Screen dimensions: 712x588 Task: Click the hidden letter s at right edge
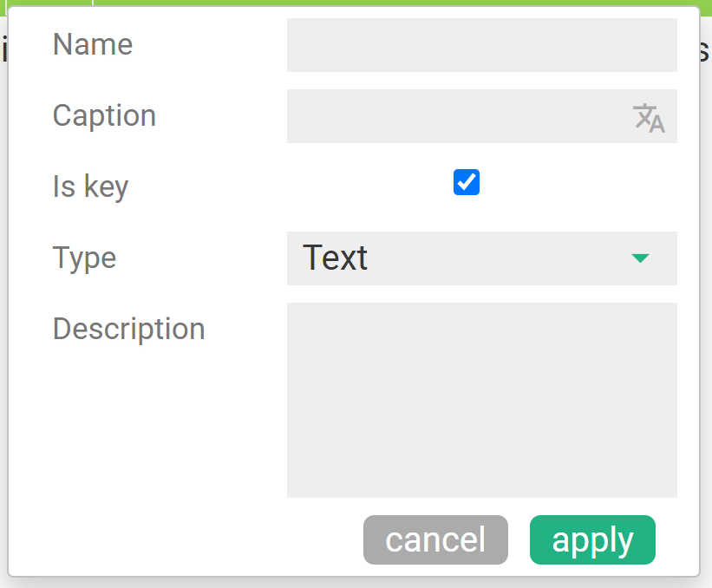[x=705, y=51]
